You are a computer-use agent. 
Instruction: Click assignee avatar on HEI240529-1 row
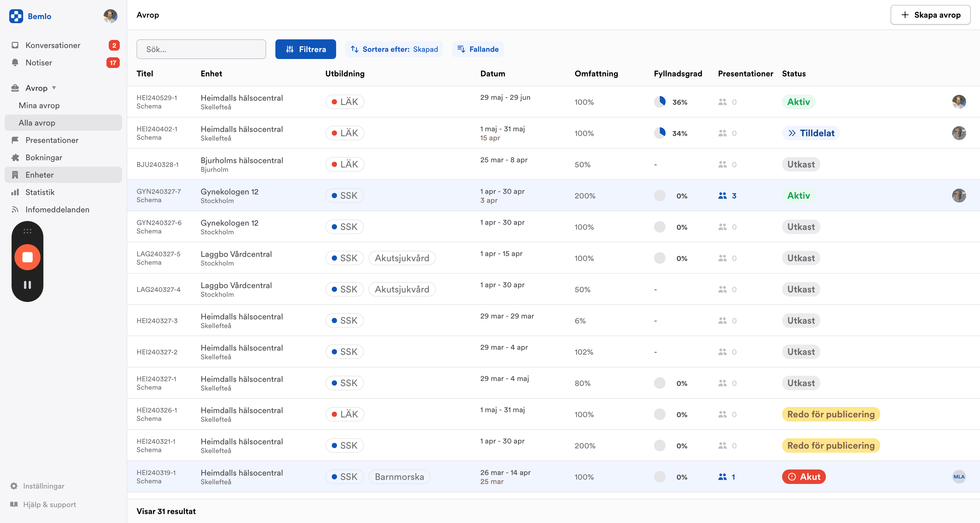tap(959, 102)
